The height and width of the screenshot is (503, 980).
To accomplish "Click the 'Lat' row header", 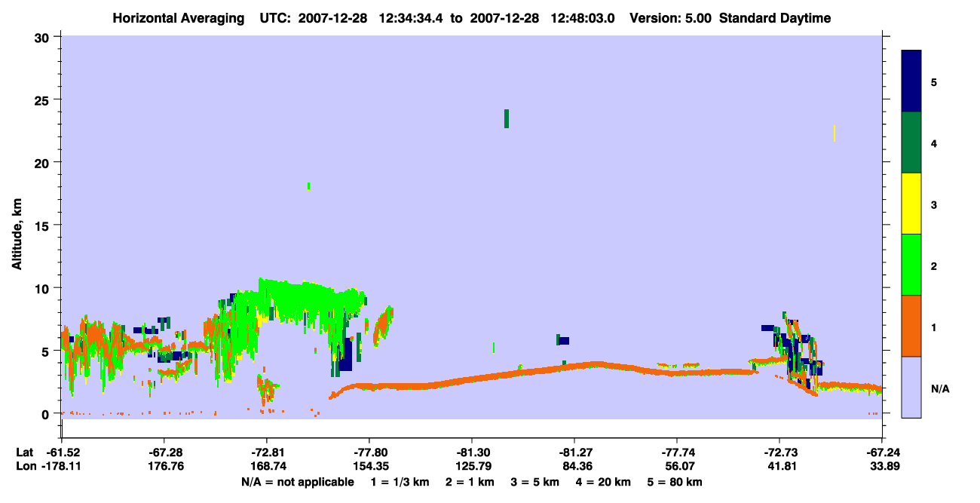I will (x=23, y=452).
